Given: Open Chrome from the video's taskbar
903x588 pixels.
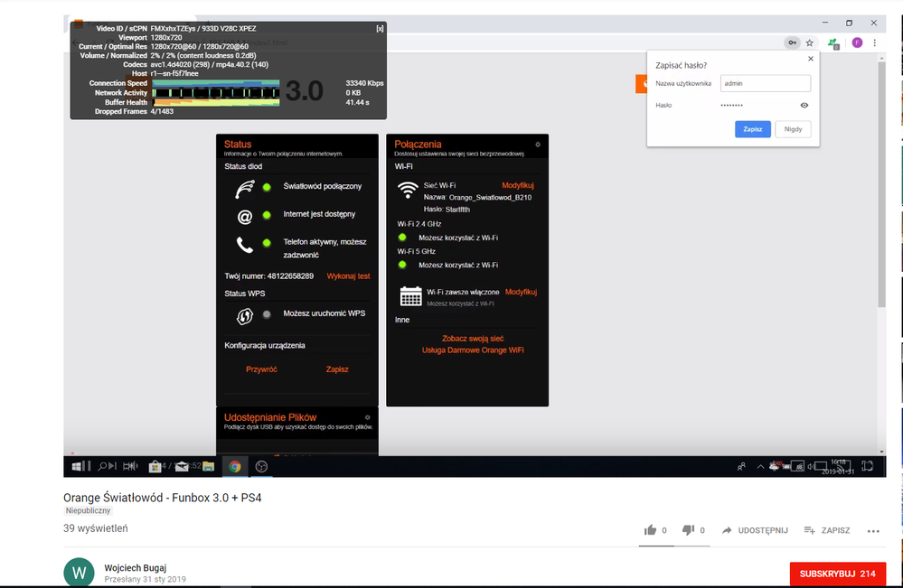Looking at the screenshot, I should tap(235, 466).
